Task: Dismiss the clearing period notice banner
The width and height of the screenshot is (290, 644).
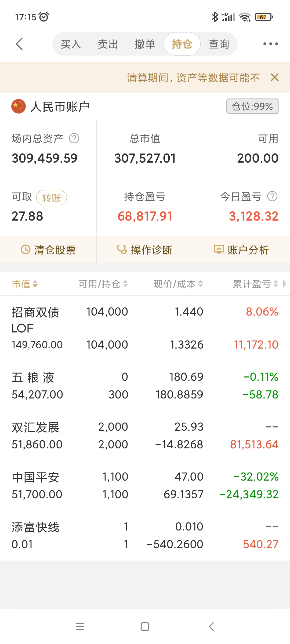Action: (275, 78)
